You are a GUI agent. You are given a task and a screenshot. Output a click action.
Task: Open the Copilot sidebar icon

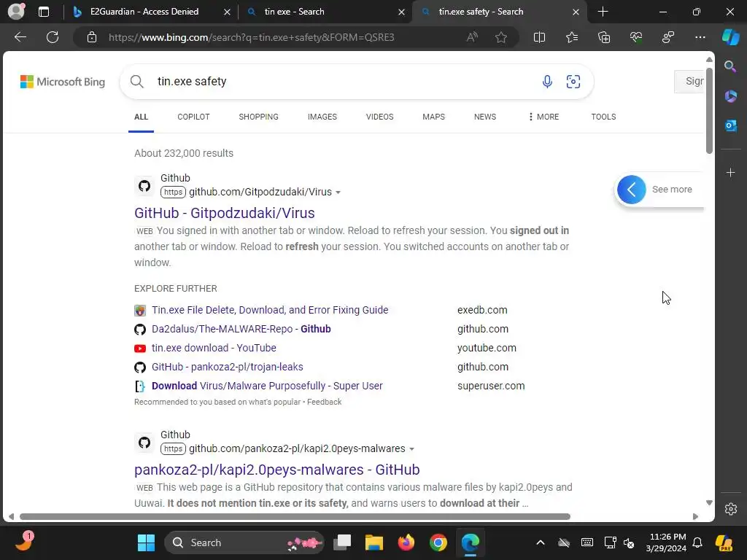coord(731,37)
